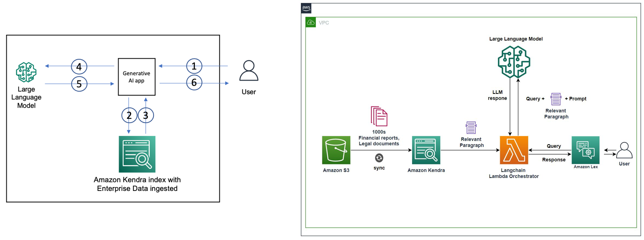The height and width of the screenshot is (240, 644).
Task: Click the circled step number 2
Action: coord(129,115)
